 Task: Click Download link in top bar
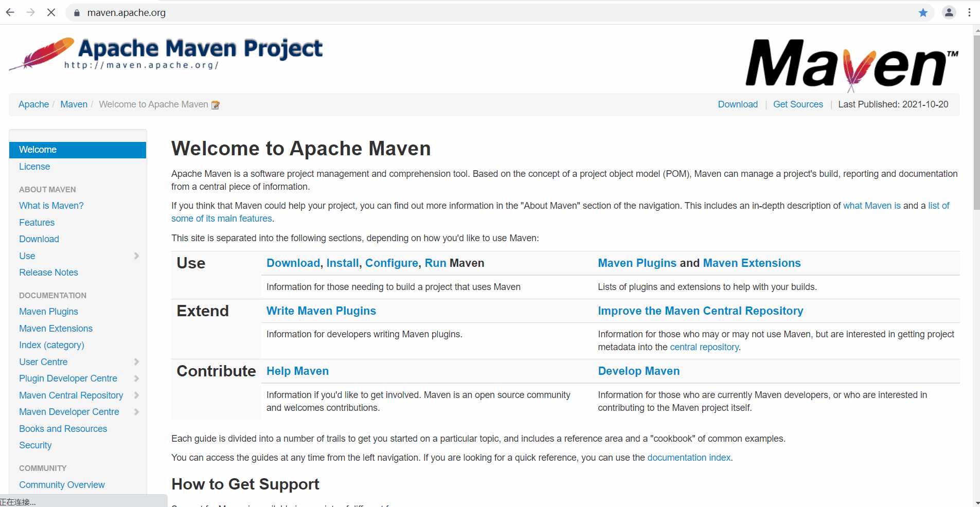tap(738, 104)
